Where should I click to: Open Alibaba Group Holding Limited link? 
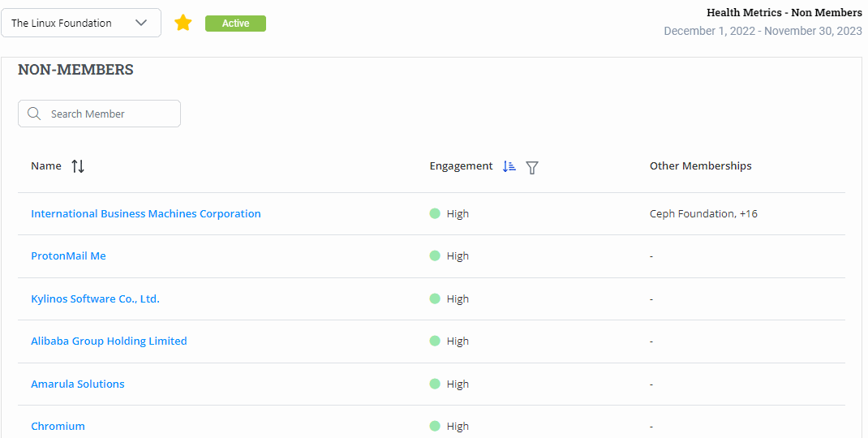[109, 341]
